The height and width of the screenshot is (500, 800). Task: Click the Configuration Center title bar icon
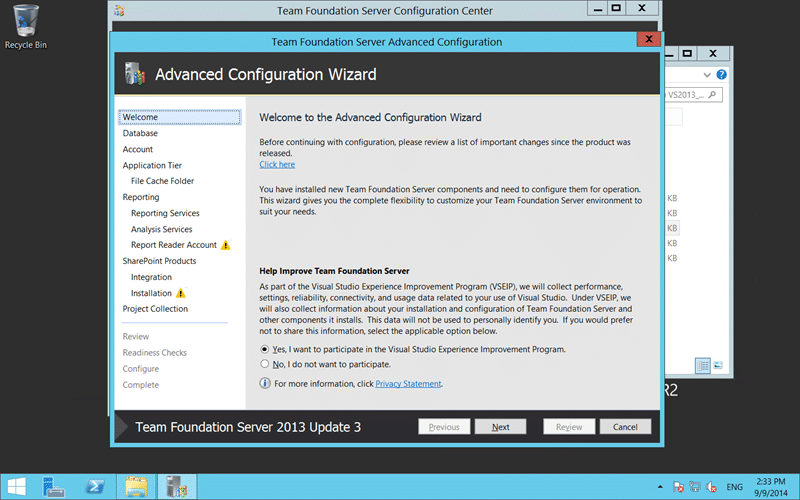[x=119, y=10]
